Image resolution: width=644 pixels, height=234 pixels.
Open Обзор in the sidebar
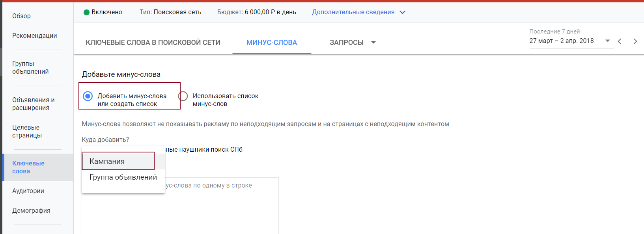click(x=21, y=16)
